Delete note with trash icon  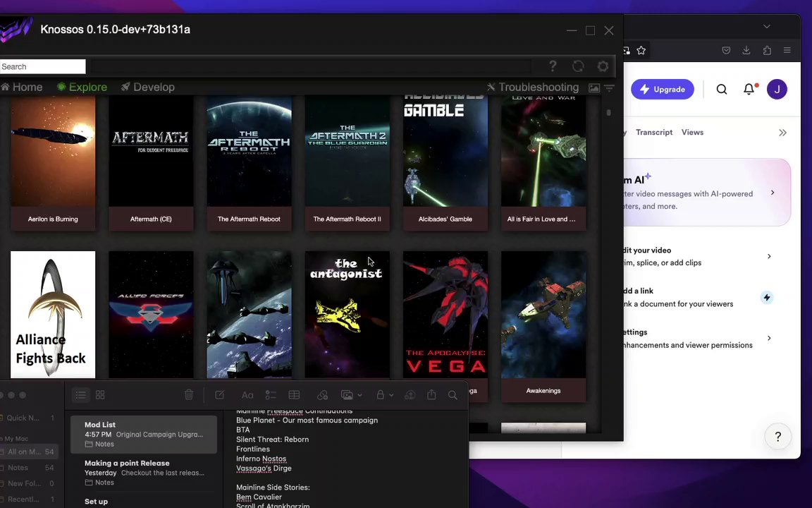coord(188,395)
